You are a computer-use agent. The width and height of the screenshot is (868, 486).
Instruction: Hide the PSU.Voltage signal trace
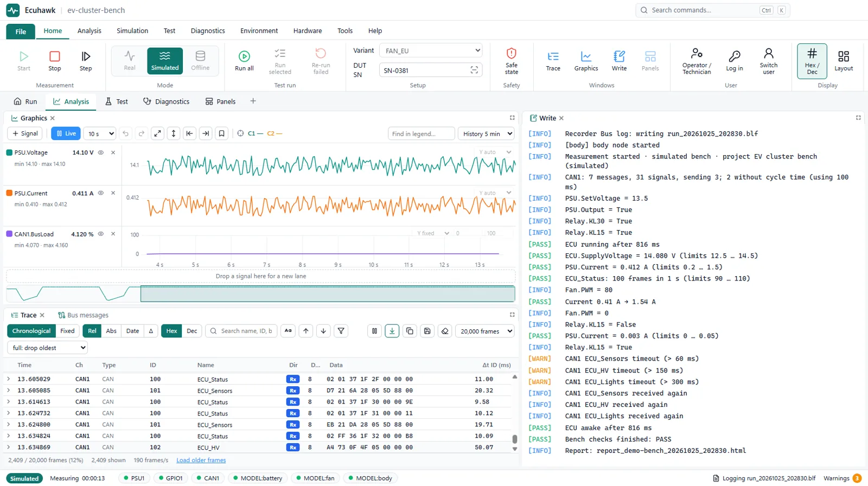100,152
